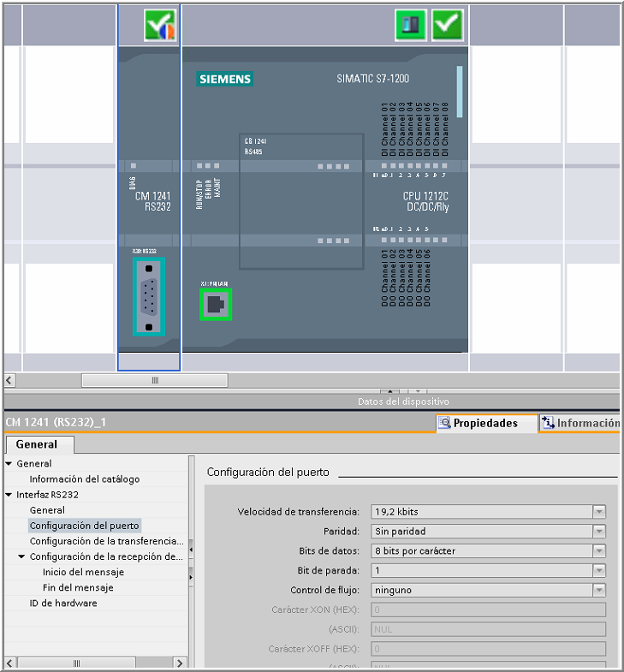Select the PROFINET Ethernet port on the CPU

[217, 303]
